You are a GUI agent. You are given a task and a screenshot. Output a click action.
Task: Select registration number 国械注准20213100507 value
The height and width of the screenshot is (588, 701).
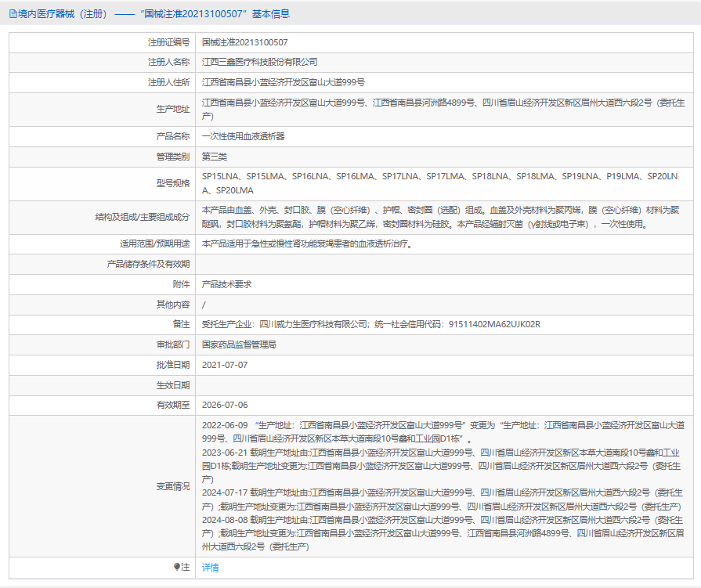pos(244,42)
